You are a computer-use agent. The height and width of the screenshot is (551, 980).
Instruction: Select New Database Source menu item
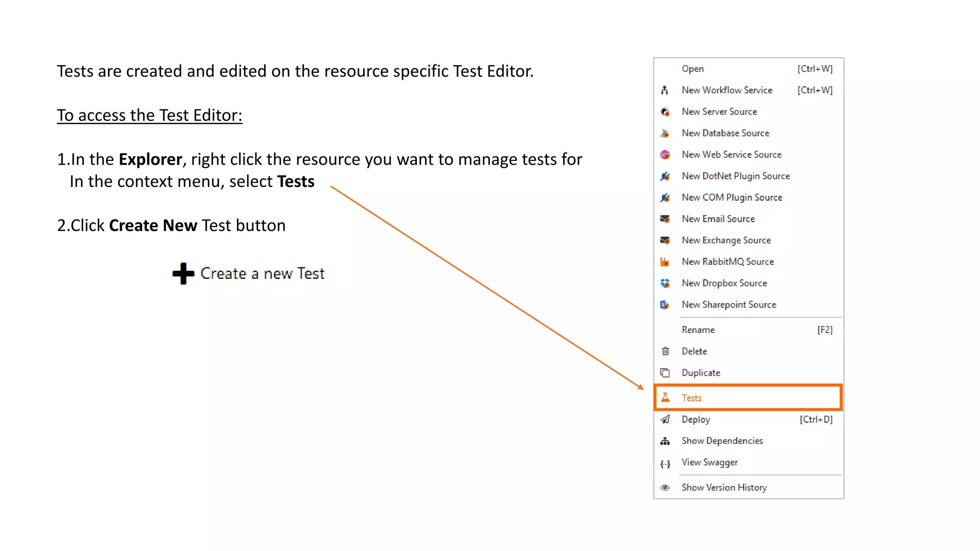tap(725, 133)
